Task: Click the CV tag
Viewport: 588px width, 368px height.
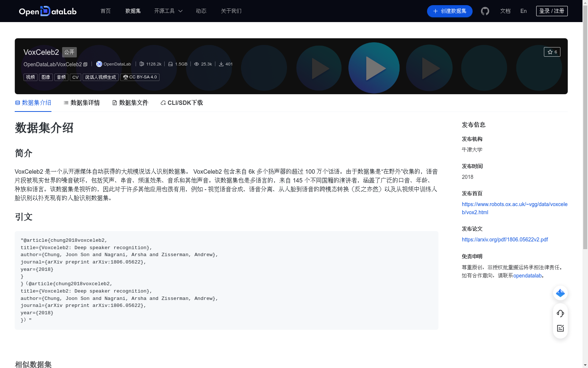Action: pyautogui.click(x=75, y=77)
